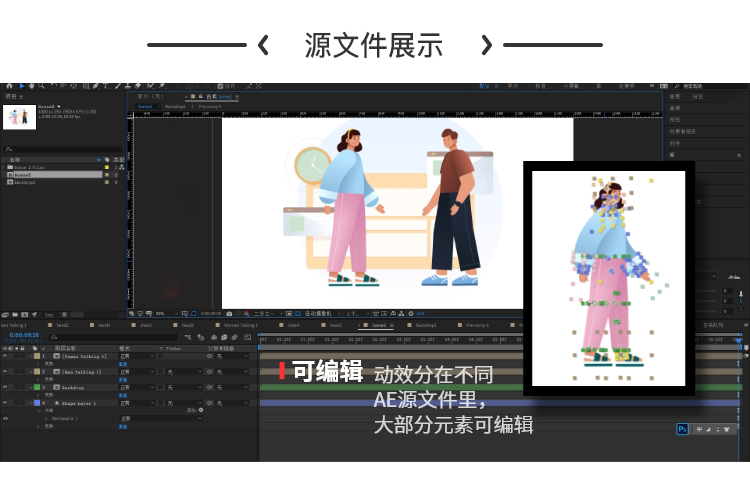Image resolution: width=750 pixels, height=483 pixels.
Task: Click the channel color icon below viewer
Action: pos(246,314)
